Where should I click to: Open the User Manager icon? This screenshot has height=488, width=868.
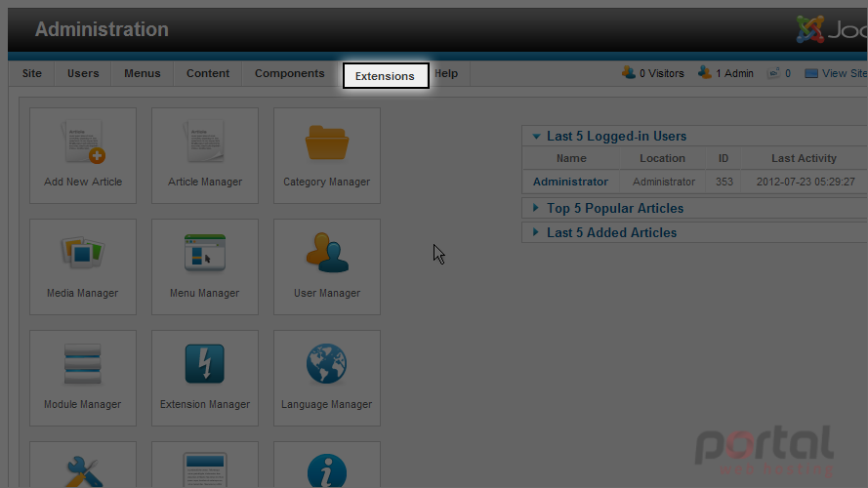pyautogui.click(x=327, y=253)
